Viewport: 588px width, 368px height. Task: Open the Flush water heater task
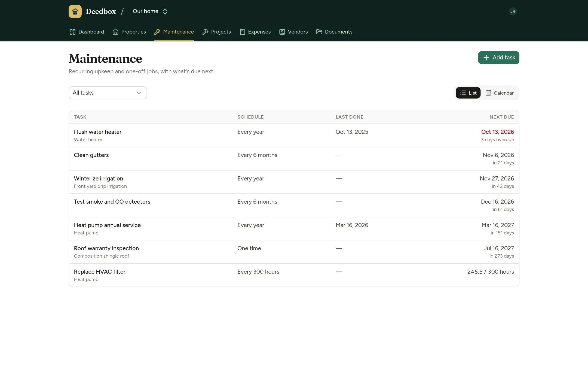click(x=294, y=135)
